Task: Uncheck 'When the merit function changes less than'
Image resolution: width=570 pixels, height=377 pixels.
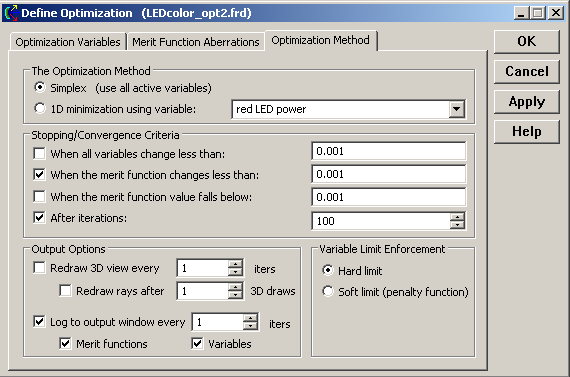Action: pyautogui.click(x=39, y=175)
